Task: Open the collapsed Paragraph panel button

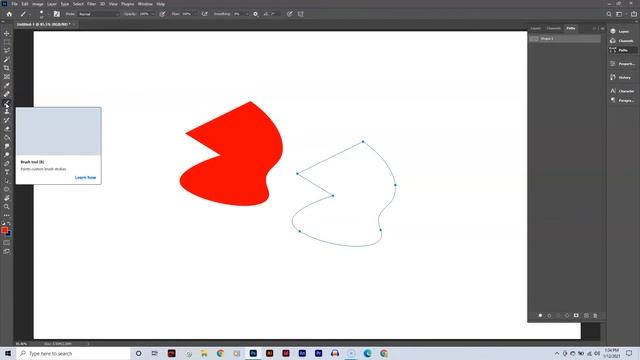Action: [622, 100]
